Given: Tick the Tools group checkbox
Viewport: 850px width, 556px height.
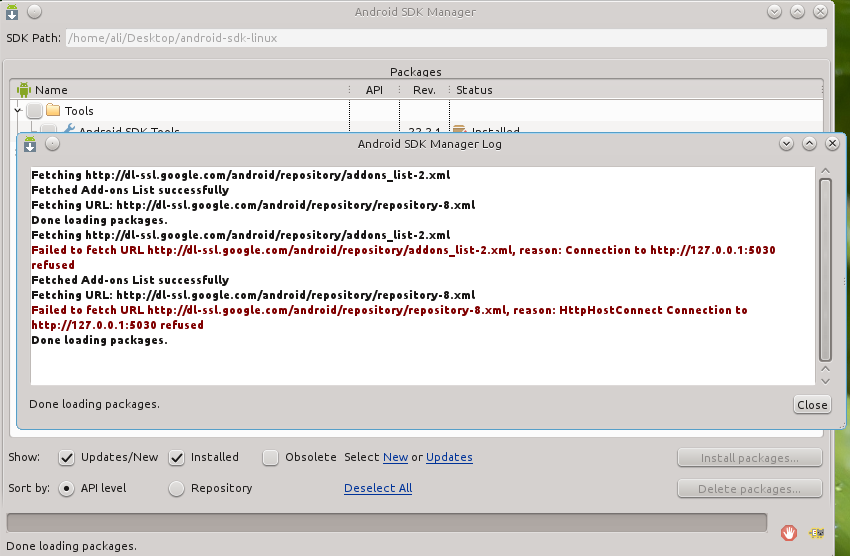Looking at the screenshot, I should pos(34,111).
